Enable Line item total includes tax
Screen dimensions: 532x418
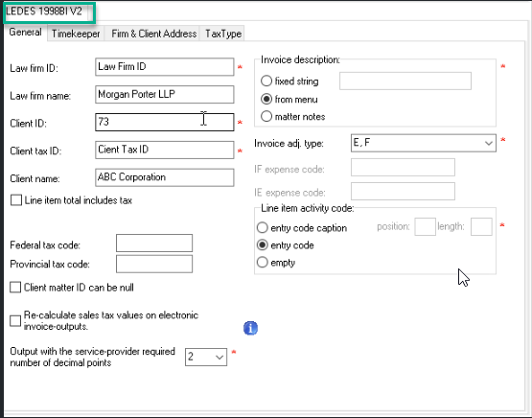tap(16, 200)
